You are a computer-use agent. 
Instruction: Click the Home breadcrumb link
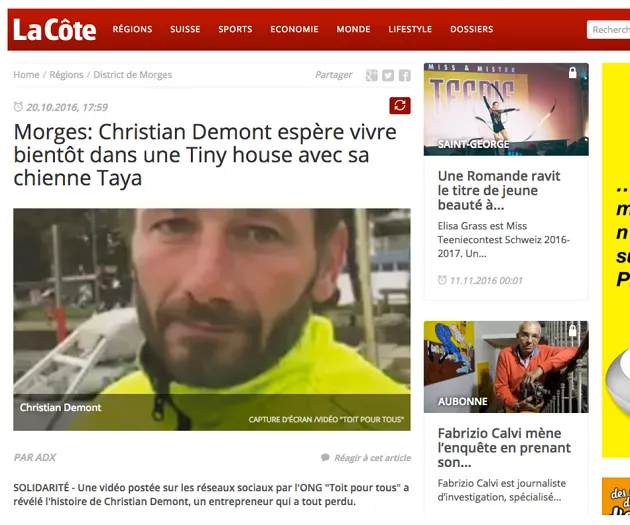[26, 75]
